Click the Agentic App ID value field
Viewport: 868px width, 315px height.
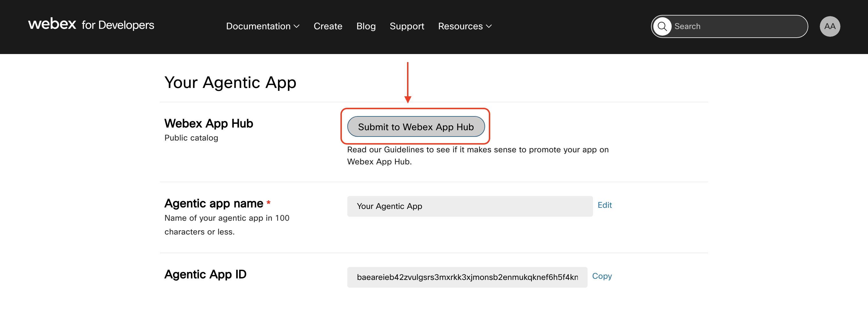coord(467,277)
